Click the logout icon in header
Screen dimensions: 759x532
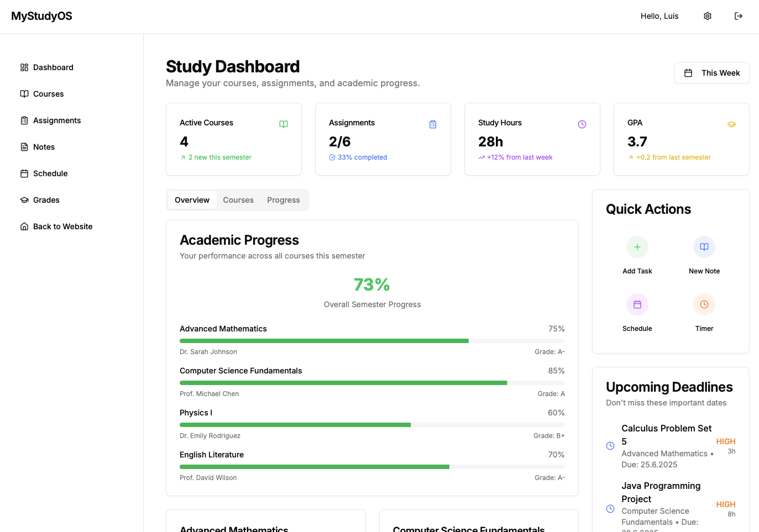coord(738,16)
